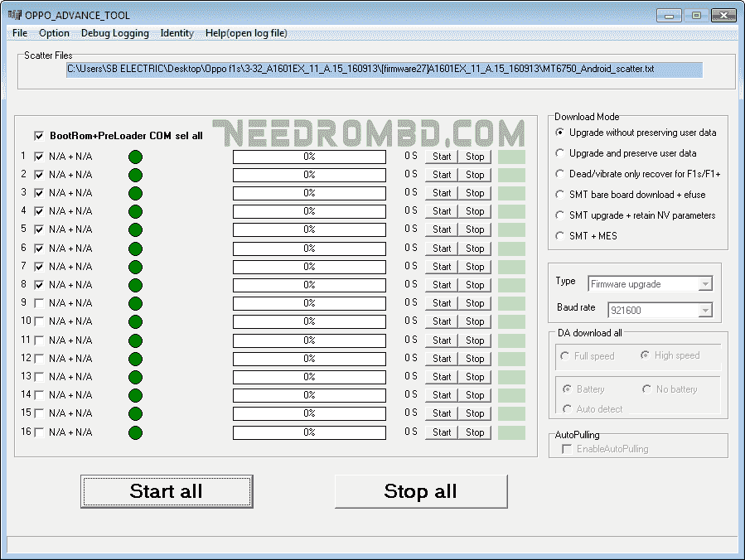Toggle BootRom+PreLoader COM sel all checkbox
745x560 pixels.
click(39, 136)
